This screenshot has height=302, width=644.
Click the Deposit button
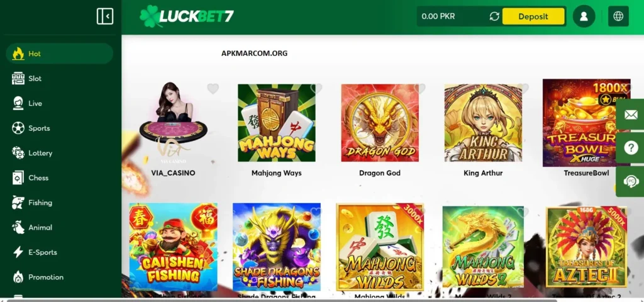(x=533, y=16)
